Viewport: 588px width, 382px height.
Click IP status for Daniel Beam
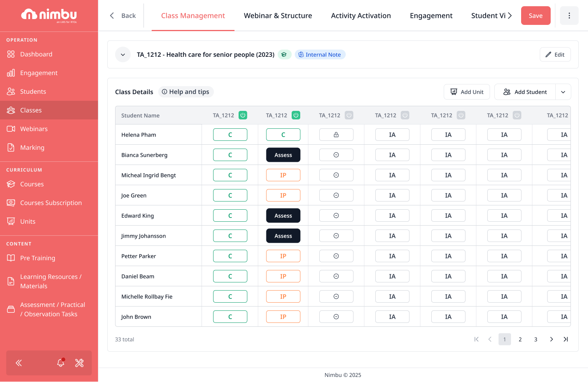[283, 276]
